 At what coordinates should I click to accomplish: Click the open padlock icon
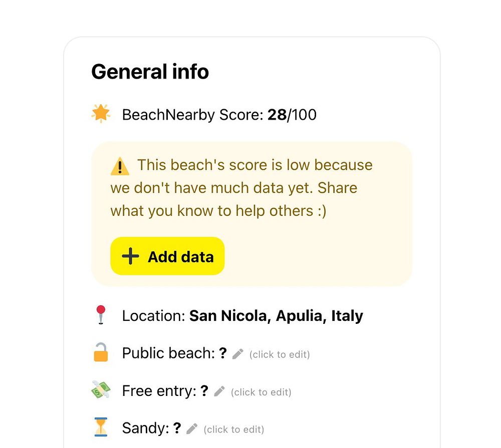pos(101,352)
